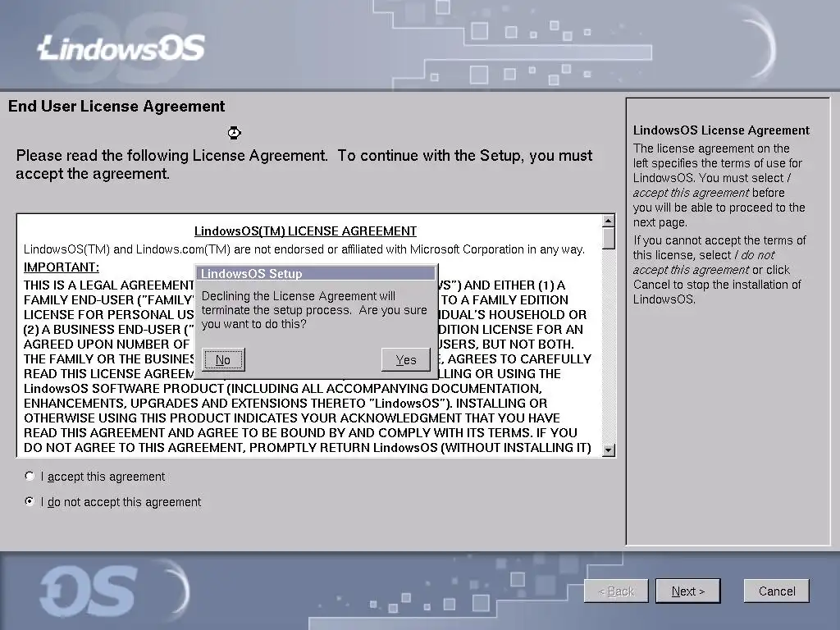This screenshot has height=630, width=840.
Task: Click the dialog message "Declining the License Agreement"
Action: [314, 309]
